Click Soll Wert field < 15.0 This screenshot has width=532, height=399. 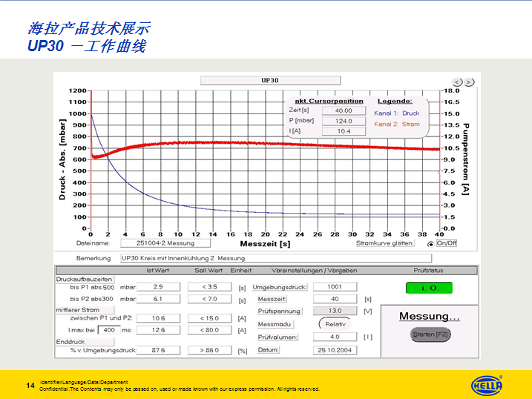point(210,318)
